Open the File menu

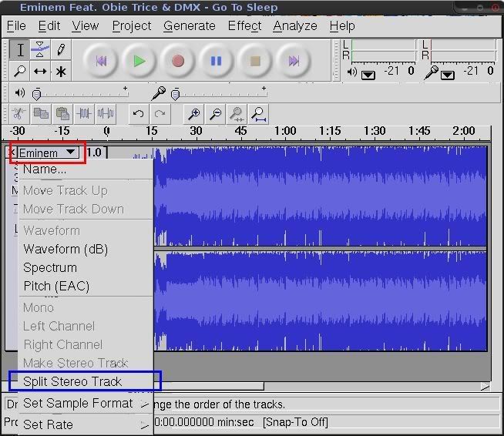pyautogui.click(x=16, y=25)
